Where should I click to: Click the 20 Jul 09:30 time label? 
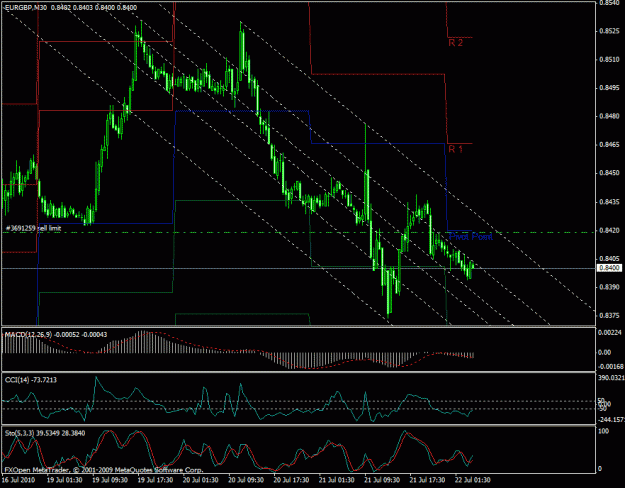pos(246,480)
